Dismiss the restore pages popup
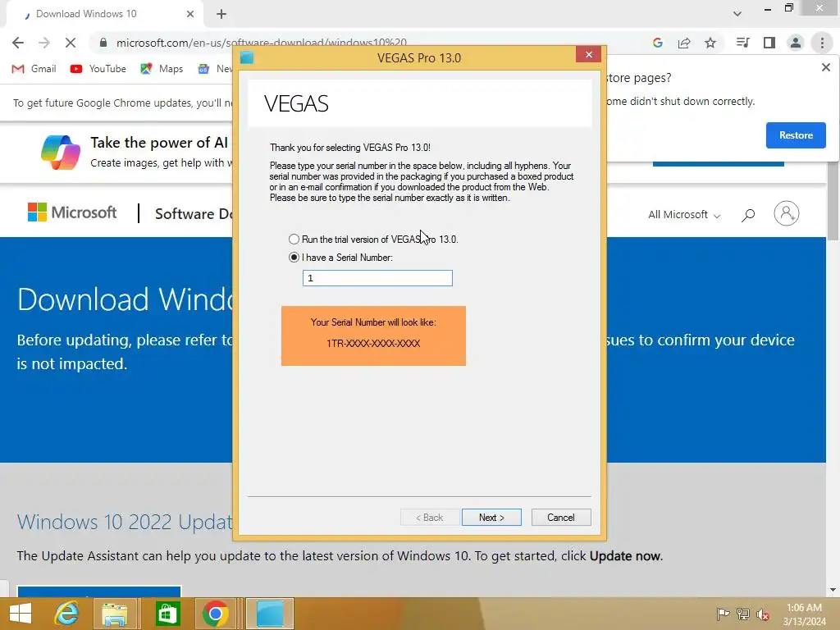This screenshot has width=840, height=630. 825,67
